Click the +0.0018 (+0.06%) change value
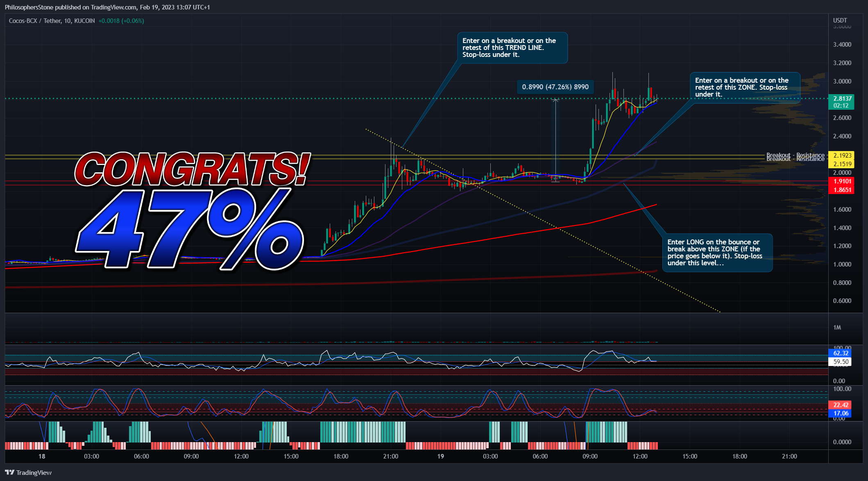868x481 pixels. coord(121,21)
